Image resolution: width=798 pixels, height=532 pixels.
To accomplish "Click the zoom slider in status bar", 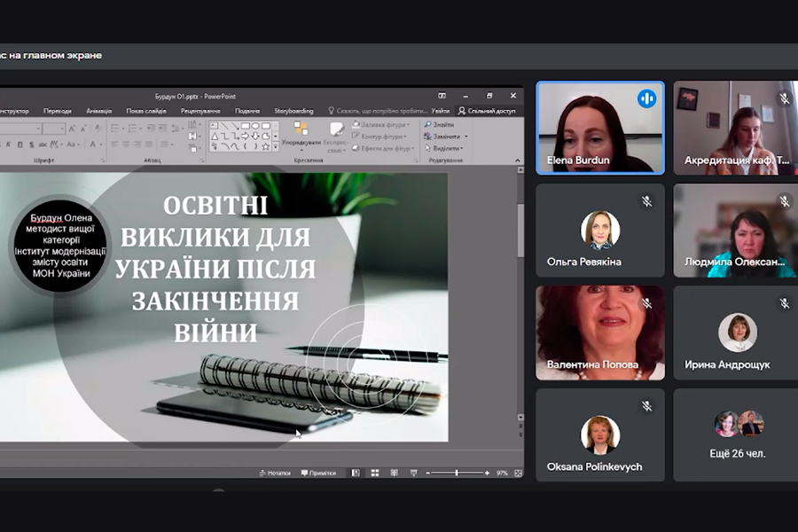I will [457, 473].
